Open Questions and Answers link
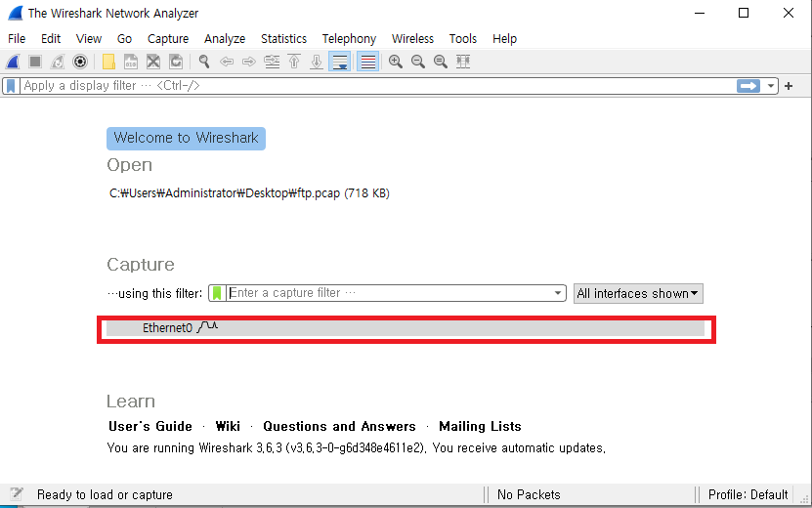The height and width of the screenshot is (508, 812). (x=339, y=426)
